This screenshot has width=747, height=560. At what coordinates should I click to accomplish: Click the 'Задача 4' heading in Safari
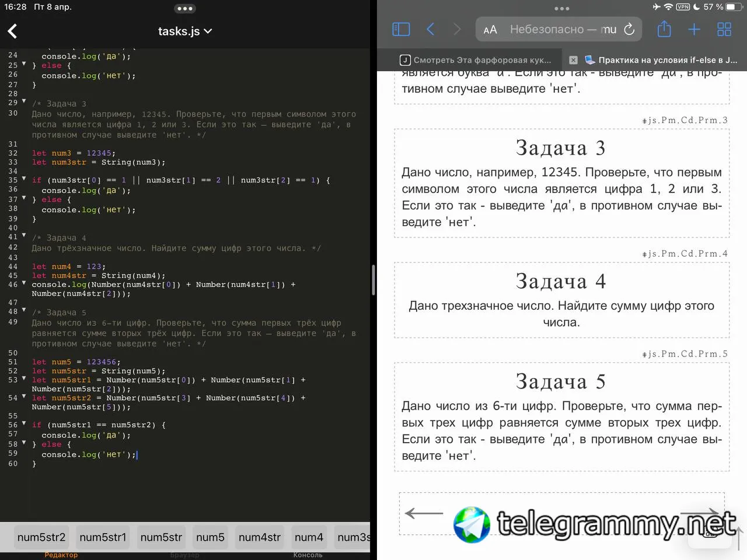tap(561, 282)
